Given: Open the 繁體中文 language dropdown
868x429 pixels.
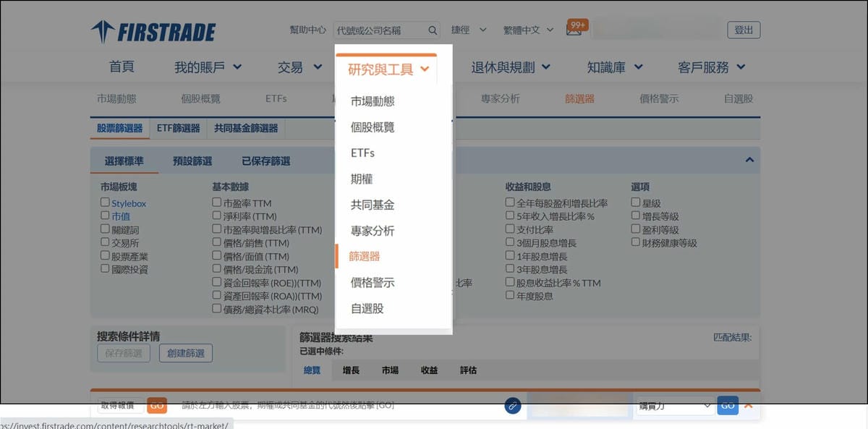Looking at the screenshot, I should [x=528, y=30].
